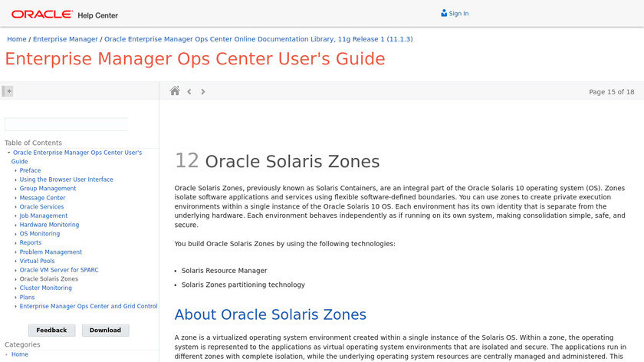Open Message Center chapter
This screenshot has height=362, width=644.
(42, 198)
